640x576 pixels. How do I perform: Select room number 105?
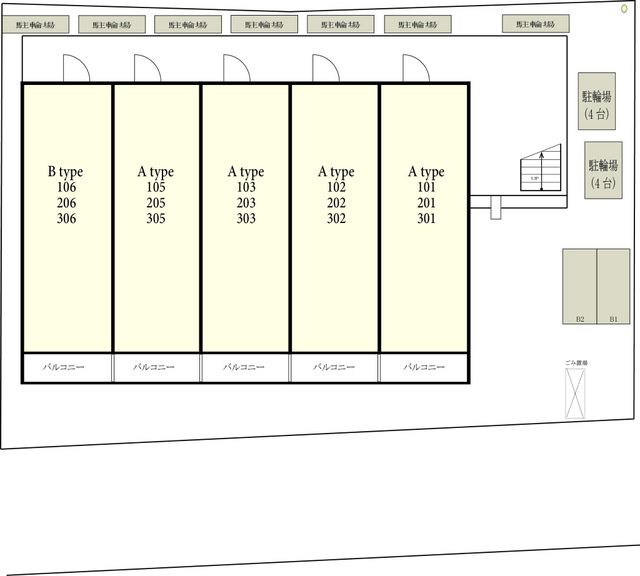tap(156, 187)
